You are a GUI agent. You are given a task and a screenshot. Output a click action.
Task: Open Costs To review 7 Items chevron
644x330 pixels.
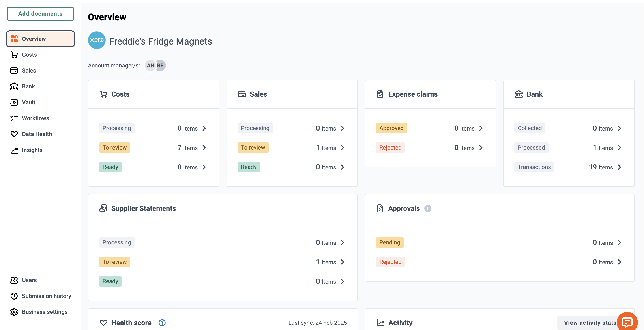204,148
